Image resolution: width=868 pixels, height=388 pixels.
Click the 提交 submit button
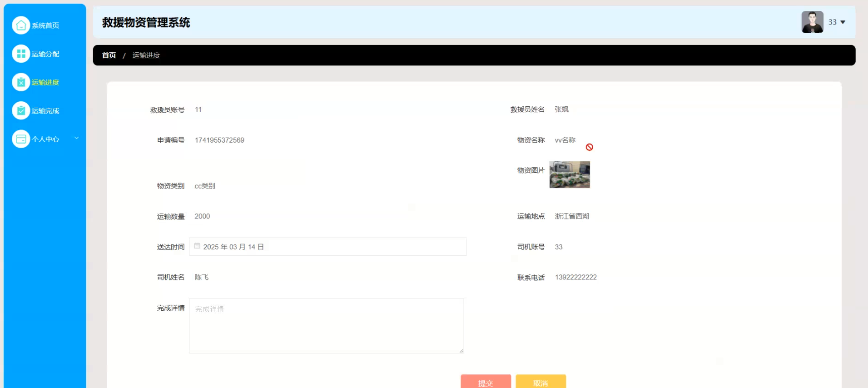pos(486,382)
